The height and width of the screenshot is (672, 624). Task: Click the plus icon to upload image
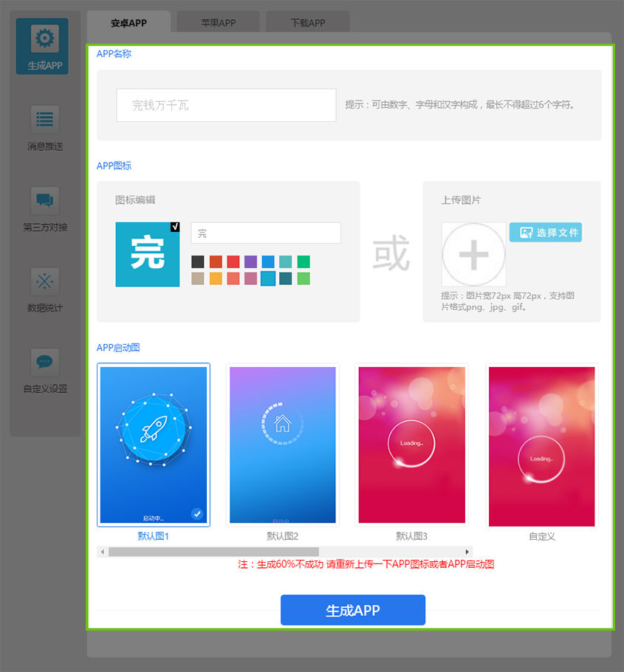pos(473,255)
